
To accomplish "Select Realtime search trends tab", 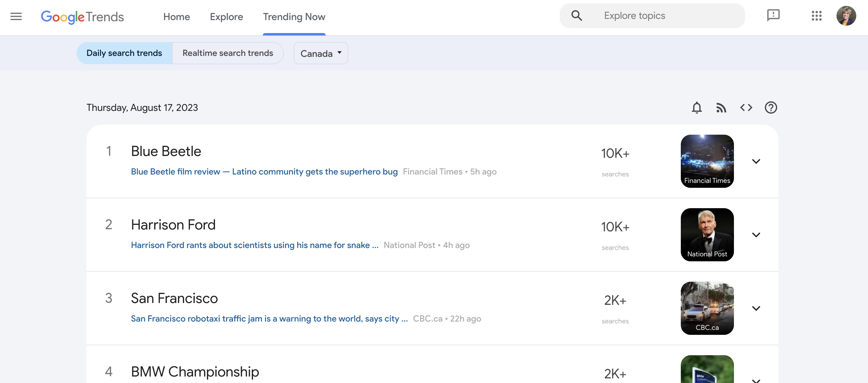I will 228,53.
